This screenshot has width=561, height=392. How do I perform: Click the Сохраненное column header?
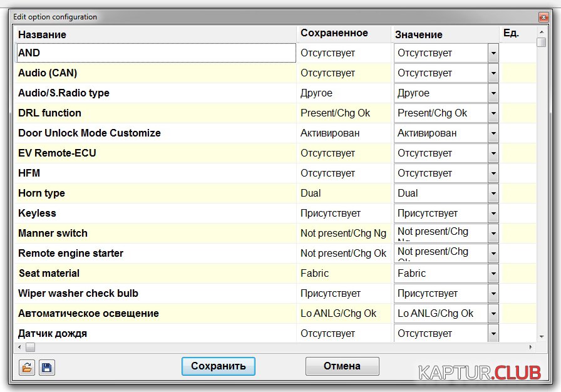coord(334,33)
